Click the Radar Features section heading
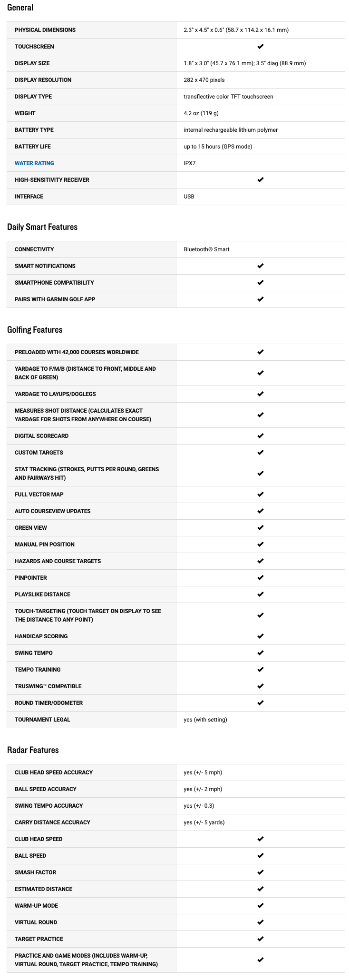 coord(33,750)
